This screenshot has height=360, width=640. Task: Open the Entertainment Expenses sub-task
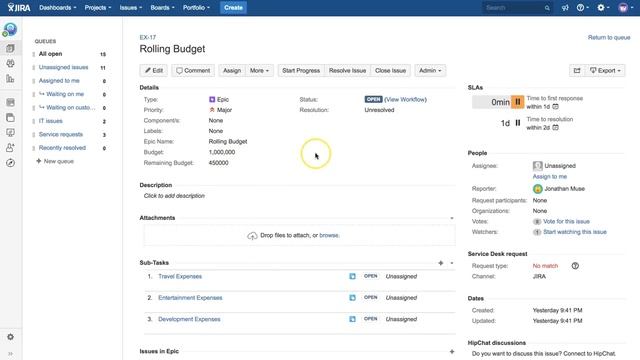[190, 298]
